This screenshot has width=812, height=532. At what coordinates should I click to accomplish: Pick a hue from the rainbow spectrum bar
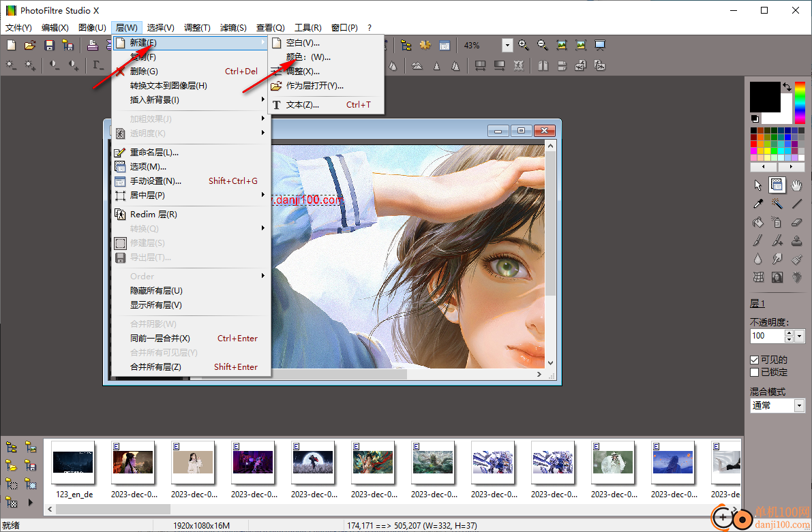click(x=800, y=102)
